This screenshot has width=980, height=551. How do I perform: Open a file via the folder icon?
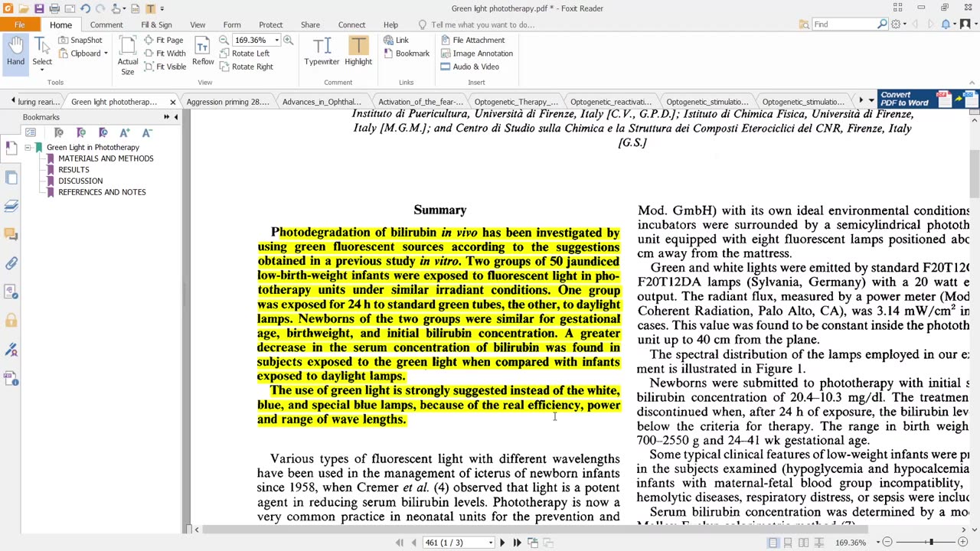pos(23,8)
